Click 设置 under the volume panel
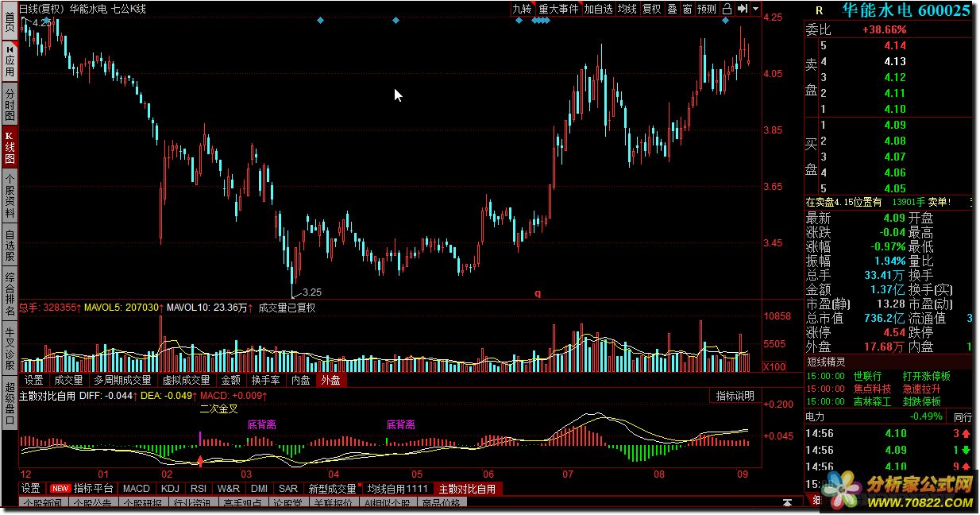This screenshot has width=980, height=515. (x=33, y=380)
